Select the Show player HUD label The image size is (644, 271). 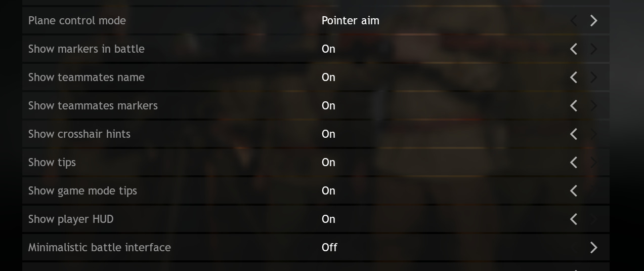[x=71, y=219]
